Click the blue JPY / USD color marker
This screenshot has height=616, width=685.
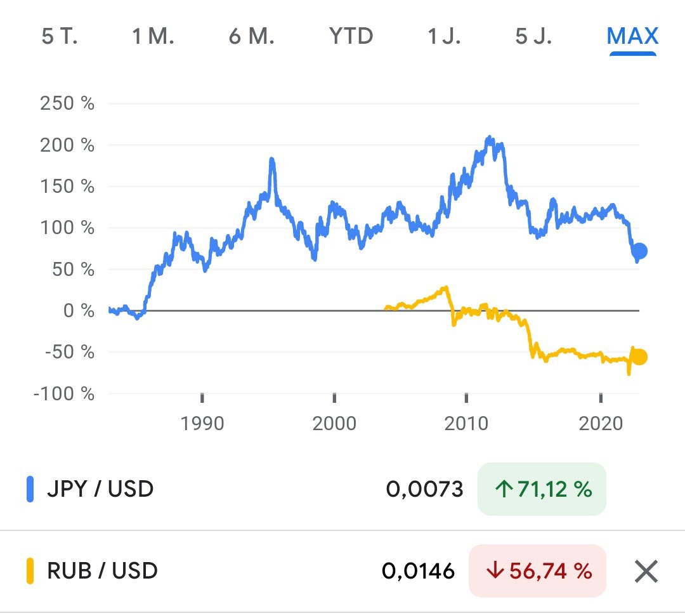30,489
